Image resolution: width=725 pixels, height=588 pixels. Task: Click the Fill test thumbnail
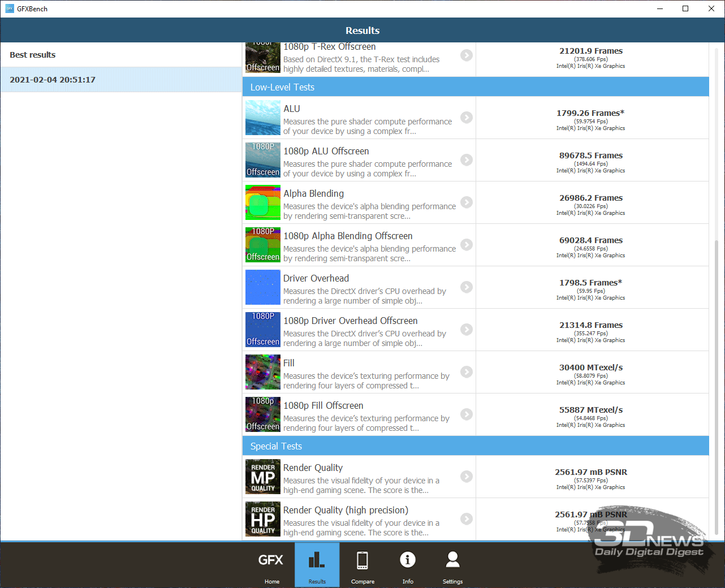(x=263, y=372)
